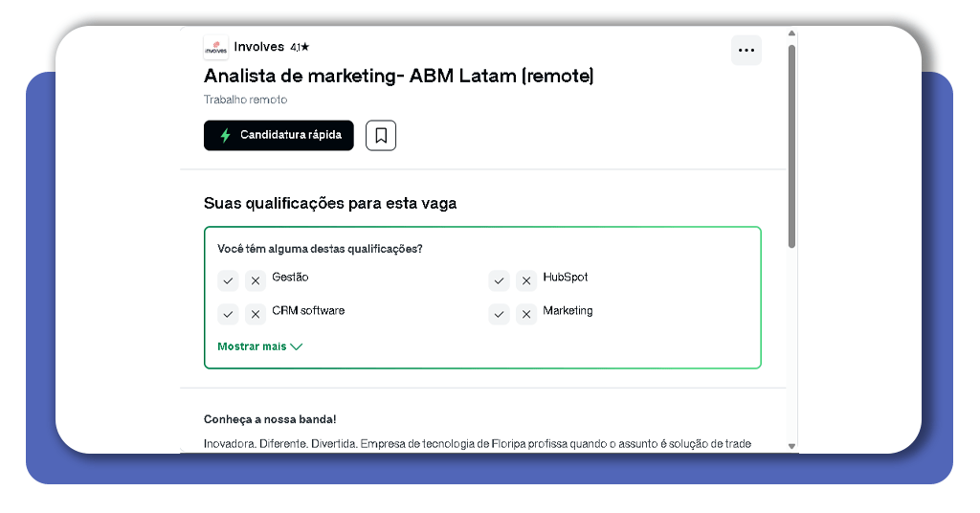Screen dimensions: 980x513
Task: Click the Involves company logo
Action: point(216,47)
